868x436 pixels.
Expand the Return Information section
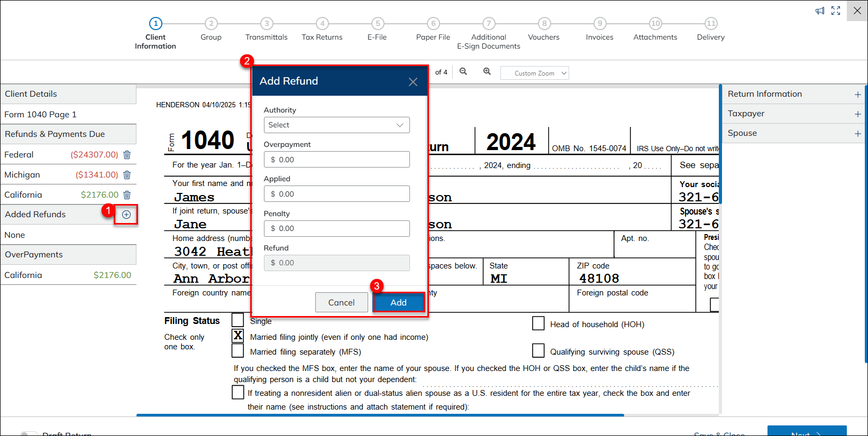(857, 95)
